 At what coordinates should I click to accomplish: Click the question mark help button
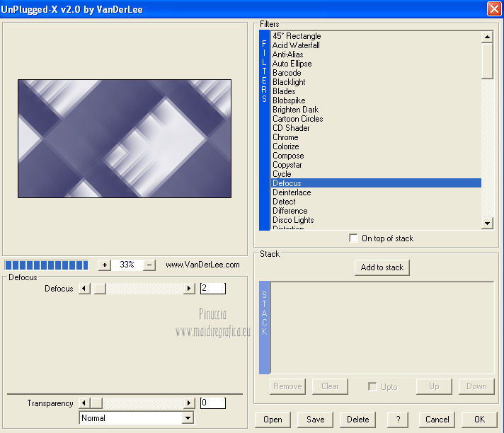pyautogui.click(x=398, y=420)
